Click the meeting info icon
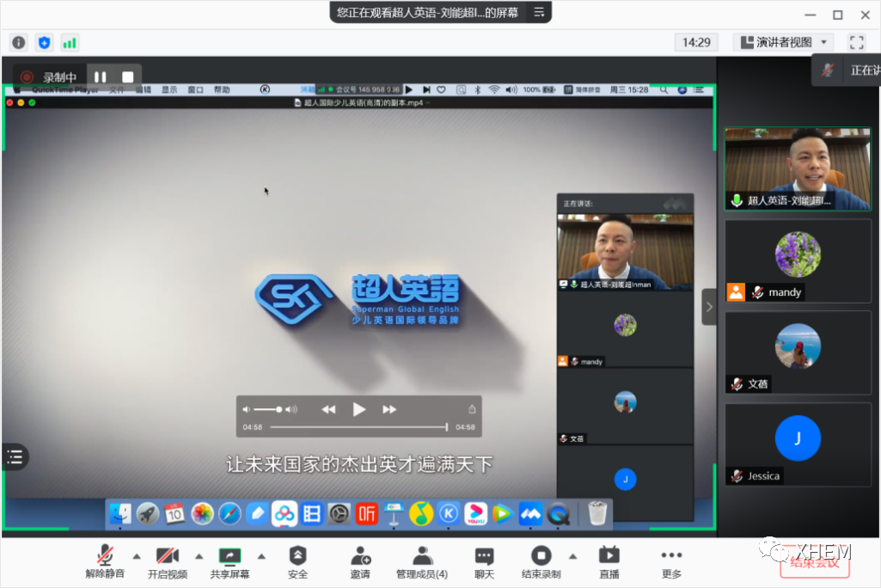The image size is (881, 588). [x=19, y=42]
